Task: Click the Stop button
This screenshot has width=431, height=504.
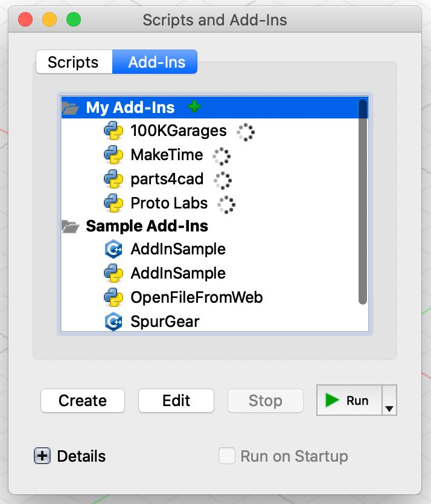Action: pos(265,401)
